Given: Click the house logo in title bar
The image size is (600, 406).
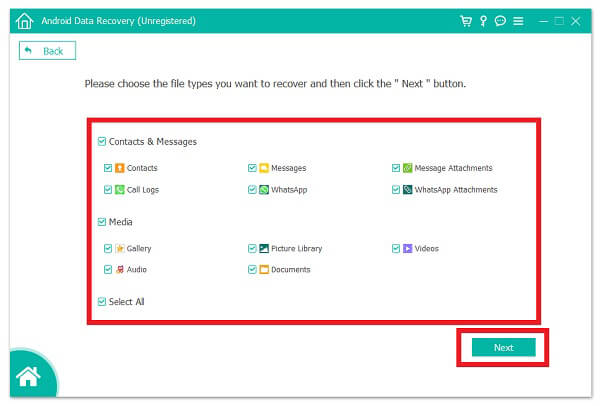Looking at the screenshot, I should tap(24, 20).
